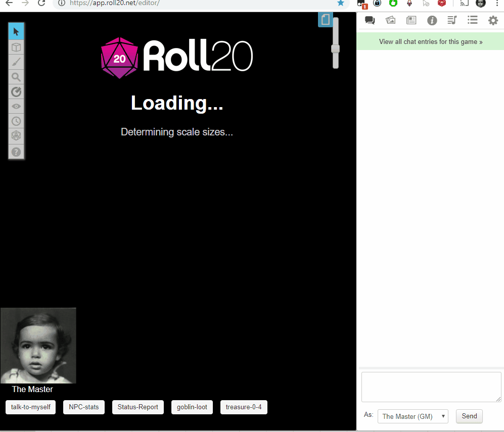Open the green extension icon

pyautogui.click(x=393, y=3)
